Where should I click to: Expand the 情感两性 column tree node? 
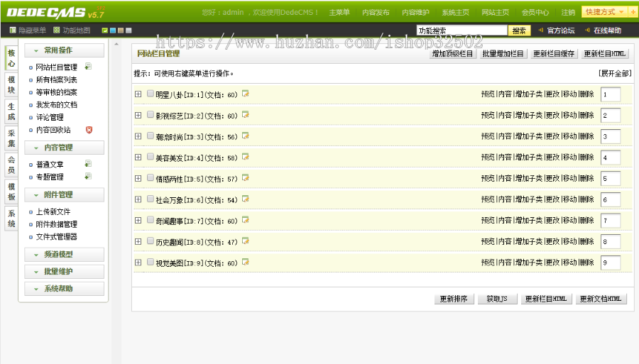[138, 178]
